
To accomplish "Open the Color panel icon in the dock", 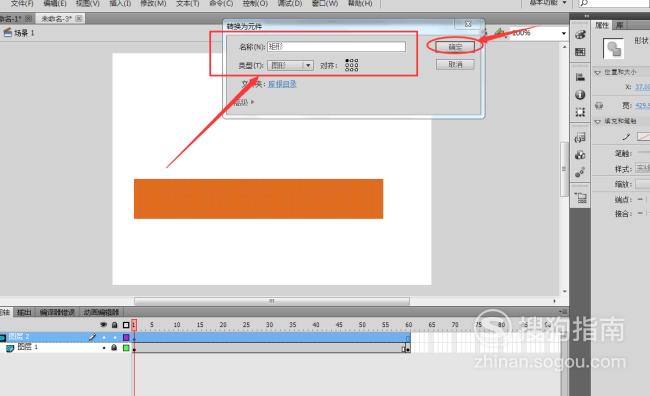I will coord(580,35).
